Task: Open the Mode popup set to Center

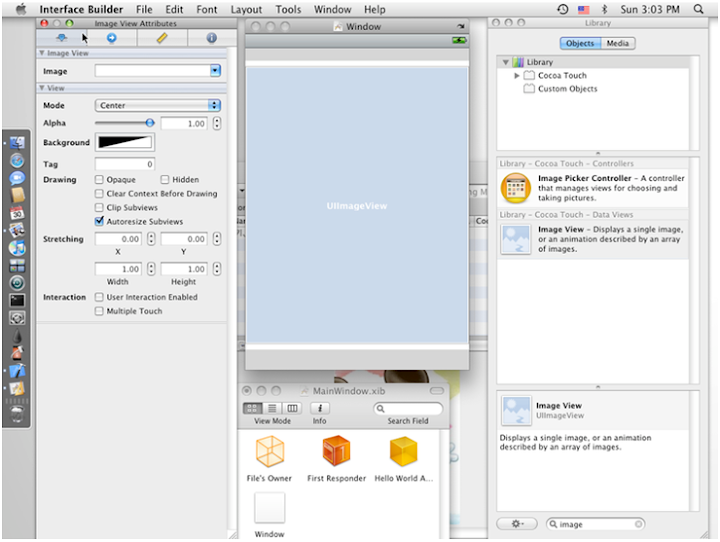Action: (x=158, y=105)
